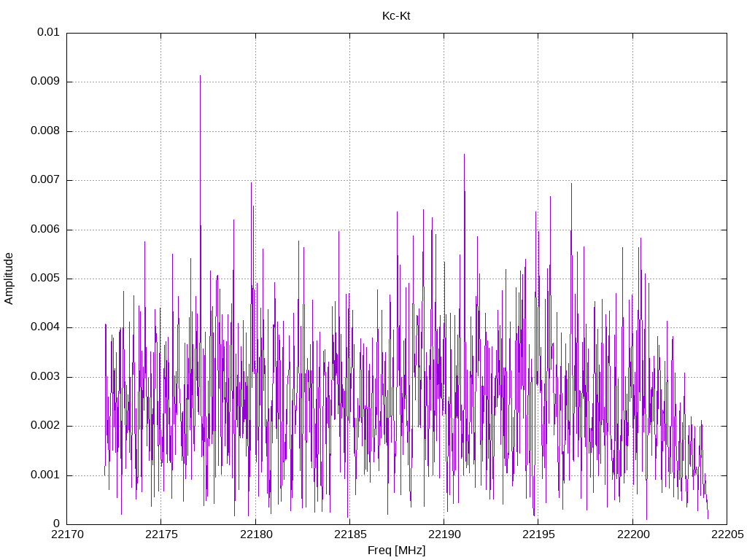This screenshot has height=560, width=747.
Task: Click the 22190 x-axis tick label
Action: [x=444, y=534]
